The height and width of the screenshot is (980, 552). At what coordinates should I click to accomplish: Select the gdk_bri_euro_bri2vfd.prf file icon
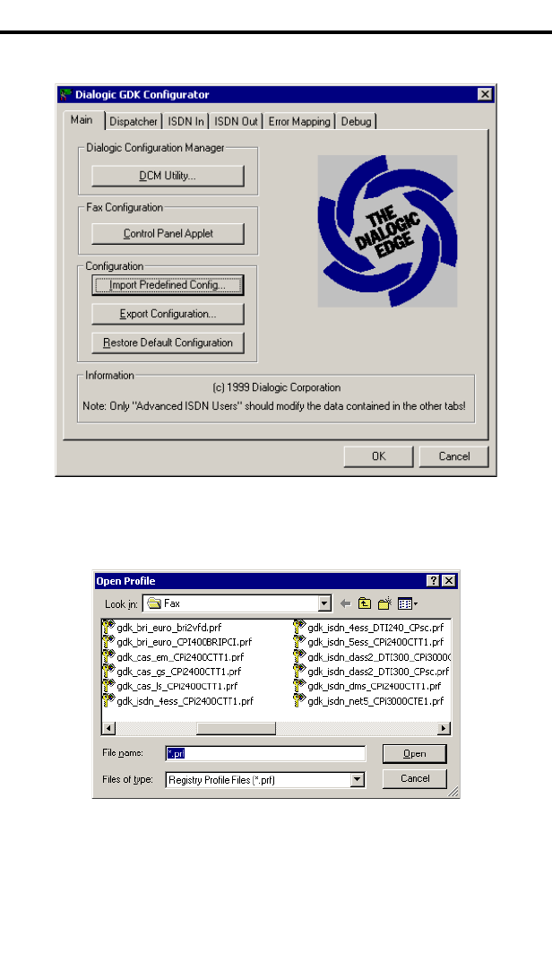(108, 627)
